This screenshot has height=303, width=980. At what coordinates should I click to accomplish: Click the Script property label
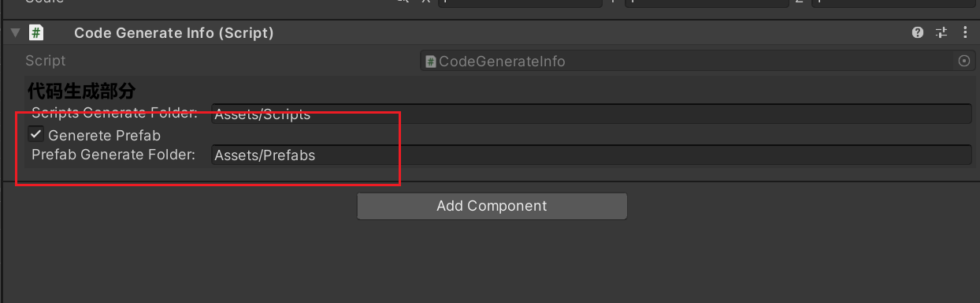[x=46, y=61]
